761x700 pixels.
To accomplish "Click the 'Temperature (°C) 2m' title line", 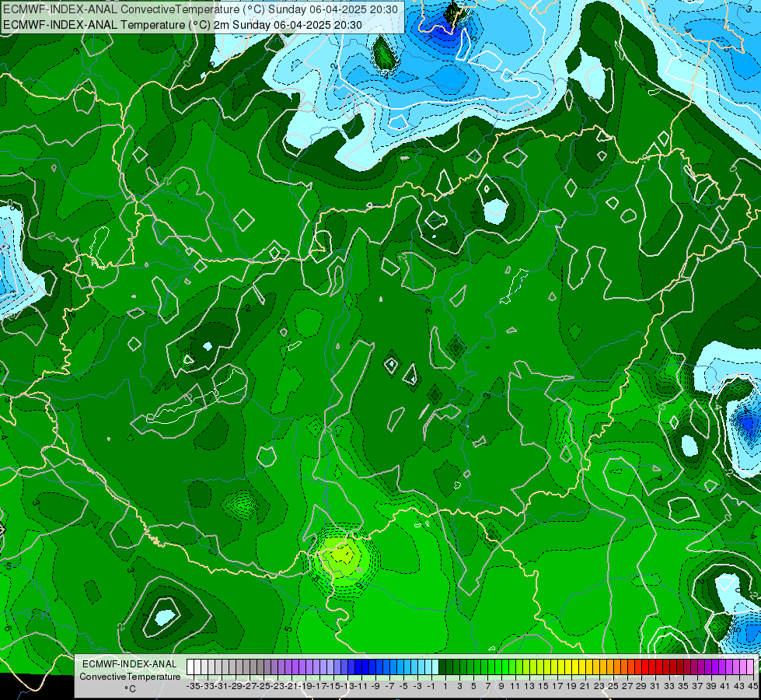I will 183,25.
